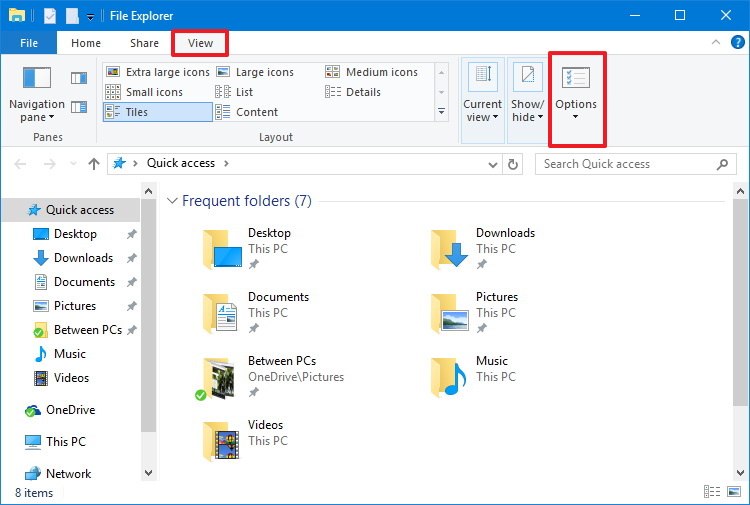The height and width of the screenshot is (505, 750).
Task: Toggle the Details pane icon
Action: pos(79,107)
